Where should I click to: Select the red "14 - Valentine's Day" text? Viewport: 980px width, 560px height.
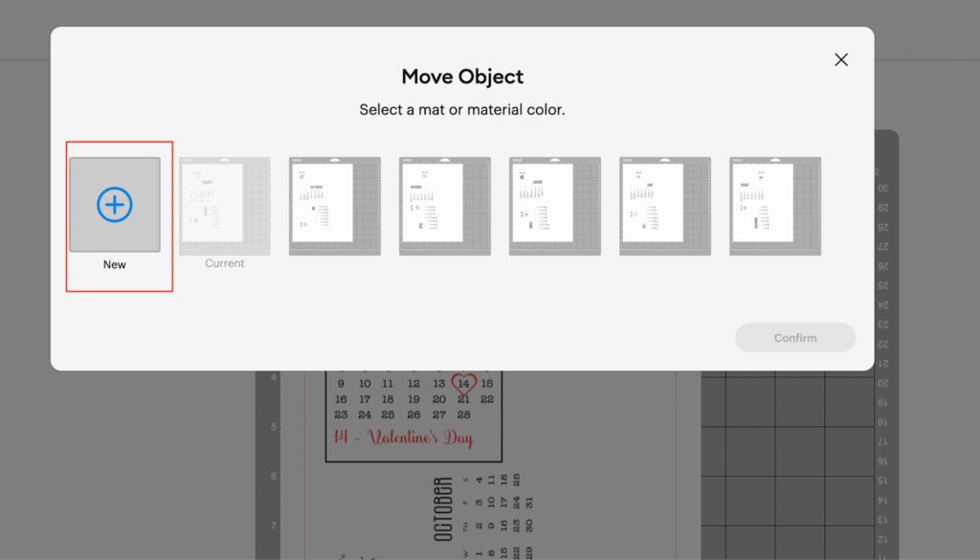coord(403,437)
